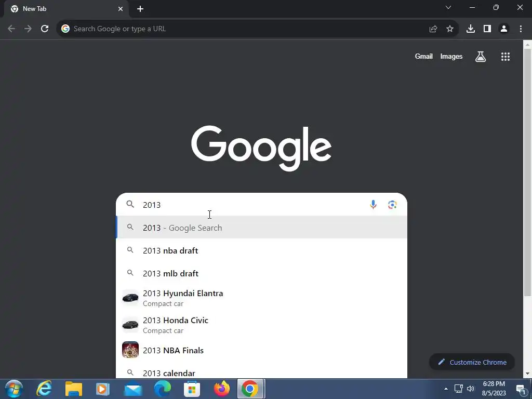The width and height of the screenshot is (532, 399).
Task: Open Microsoft Store from taskbar
Action: (192, 389)
